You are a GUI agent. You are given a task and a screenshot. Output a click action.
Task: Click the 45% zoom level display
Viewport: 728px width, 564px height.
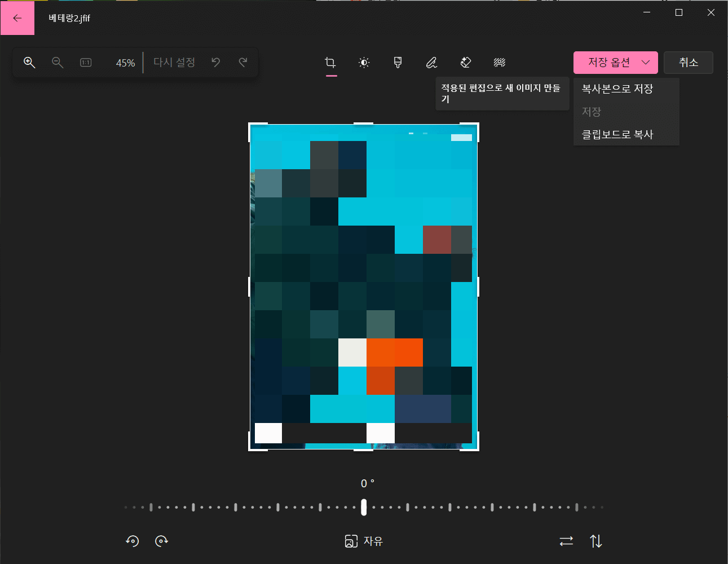[125, 63]
